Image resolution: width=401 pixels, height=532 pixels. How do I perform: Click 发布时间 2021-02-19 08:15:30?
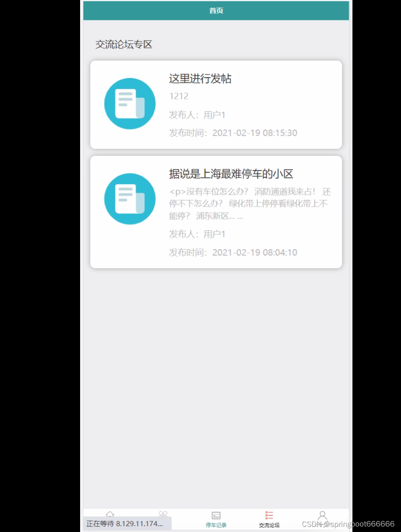pyautogui.click(x=233, y=133)
